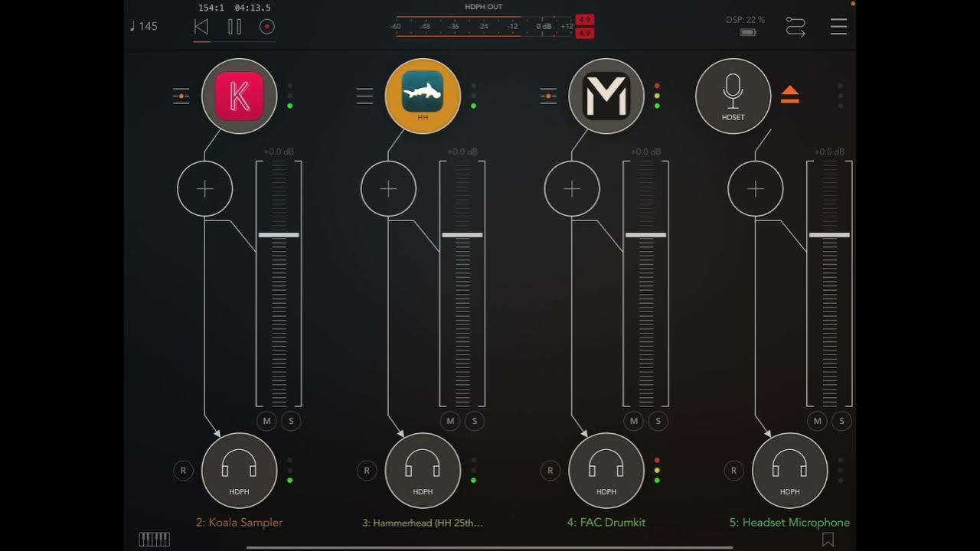This screenshot has width=980, height=551.
Task: Select the '2: Koala Sampler' channel label
Action: [239, 523]
